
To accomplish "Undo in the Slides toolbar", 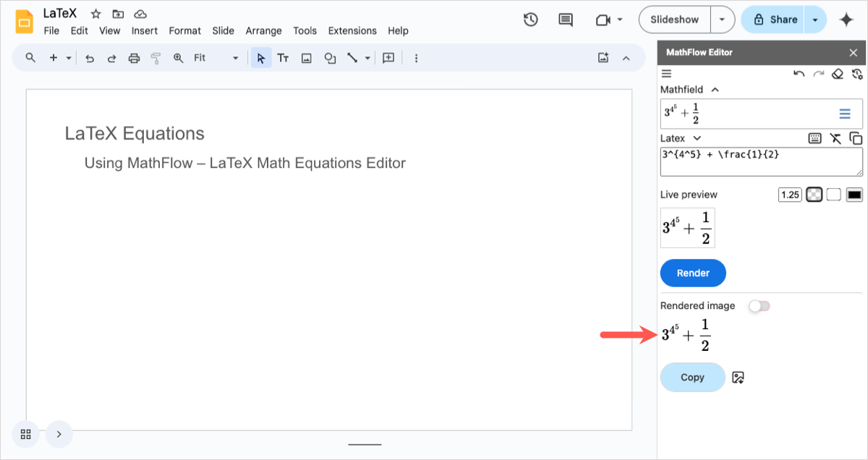I will click(x=90, y=59).
